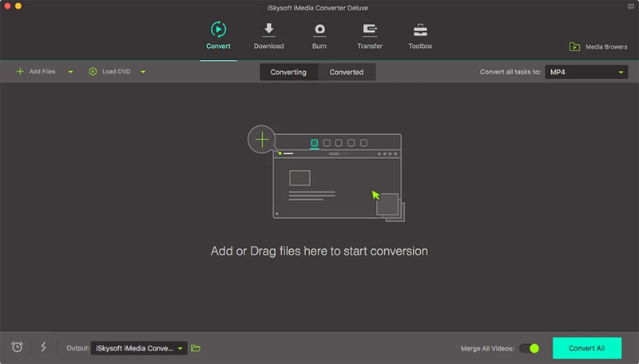Close the window with red button
Screen dimensions: 639x364
tap(7, 6)
